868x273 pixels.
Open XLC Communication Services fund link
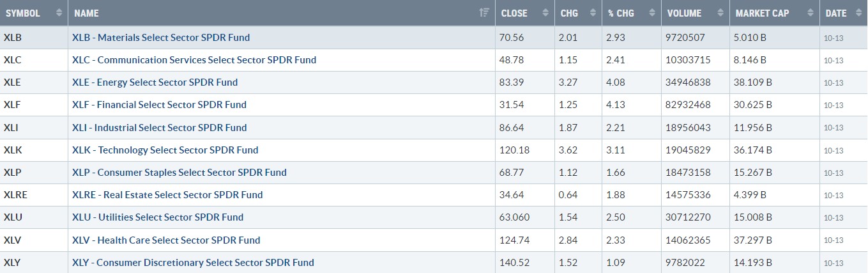click(194, 60)
